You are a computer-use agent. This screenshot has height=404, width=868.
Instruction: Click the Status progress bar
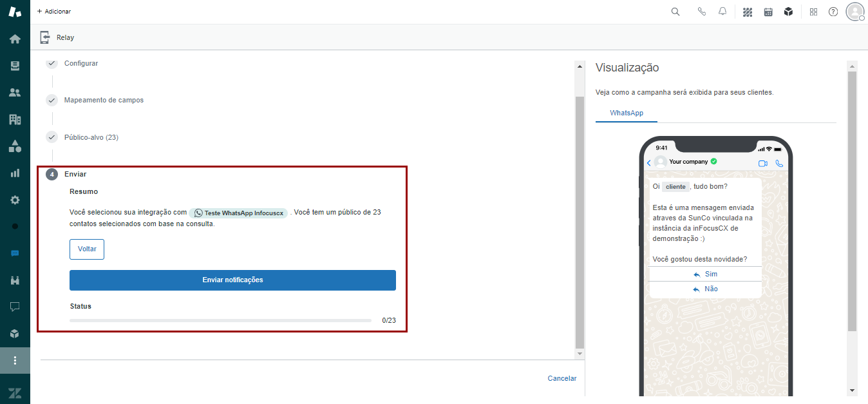point(220,320)
